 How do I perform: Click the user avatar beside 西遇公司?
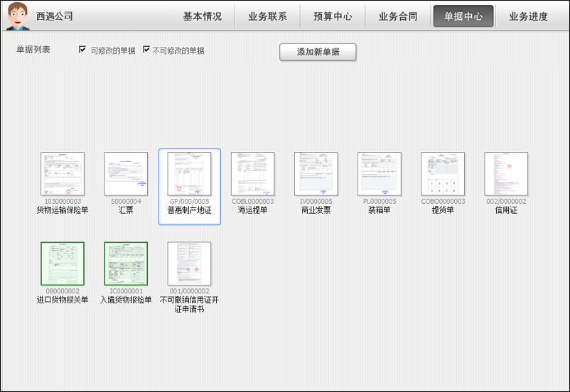[16, 16]
